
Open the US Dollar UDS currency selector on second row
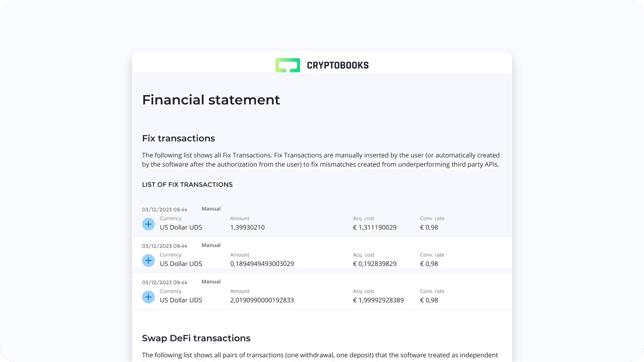coord(181,263)
